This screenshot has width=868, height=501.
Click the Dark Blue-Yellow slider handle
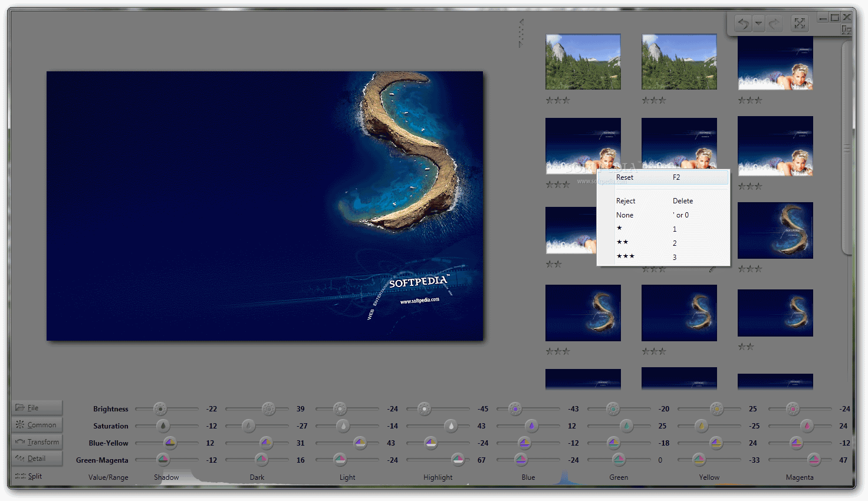266,443
